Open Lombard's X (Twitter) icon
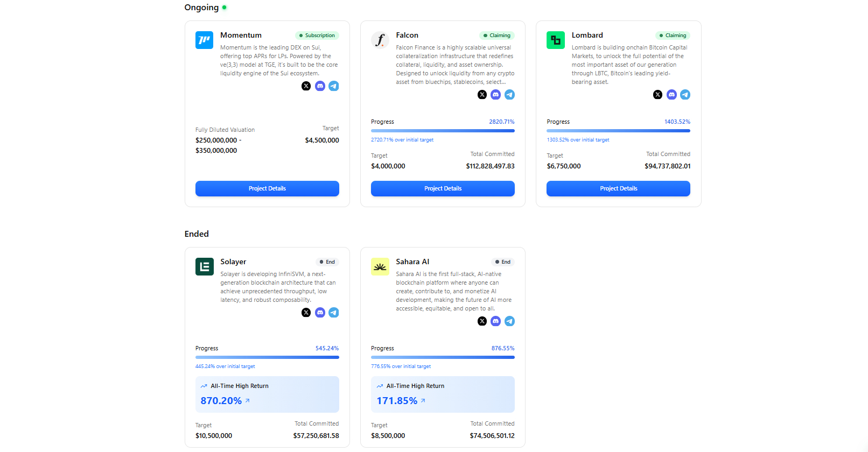The width and height of the screenshot is (868, 452). (657, 95)
